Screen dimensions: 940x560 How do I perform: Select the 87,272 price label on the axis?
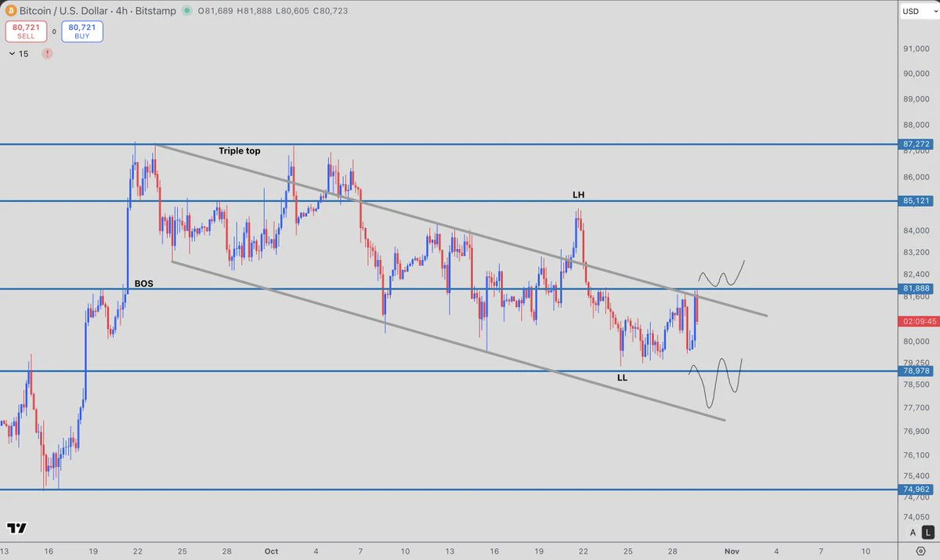(916, 144)
